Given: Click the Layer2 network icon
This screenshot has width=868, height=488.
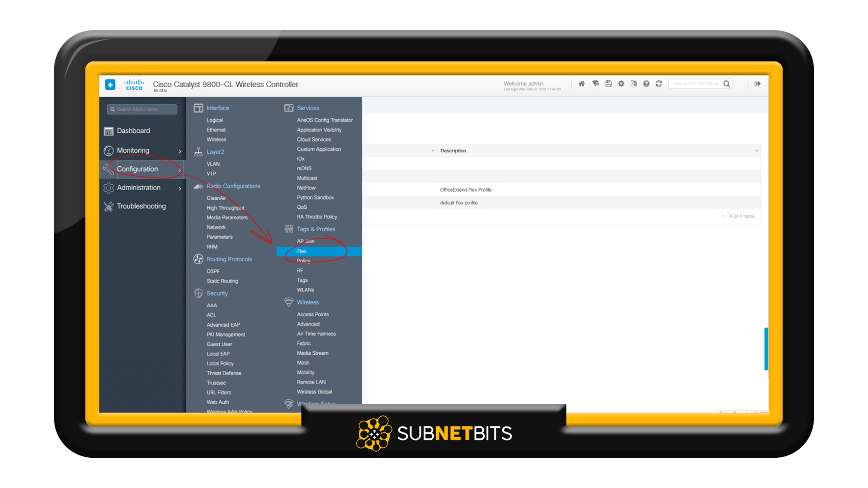Looking at the screenshot, I should coord(198,152).
